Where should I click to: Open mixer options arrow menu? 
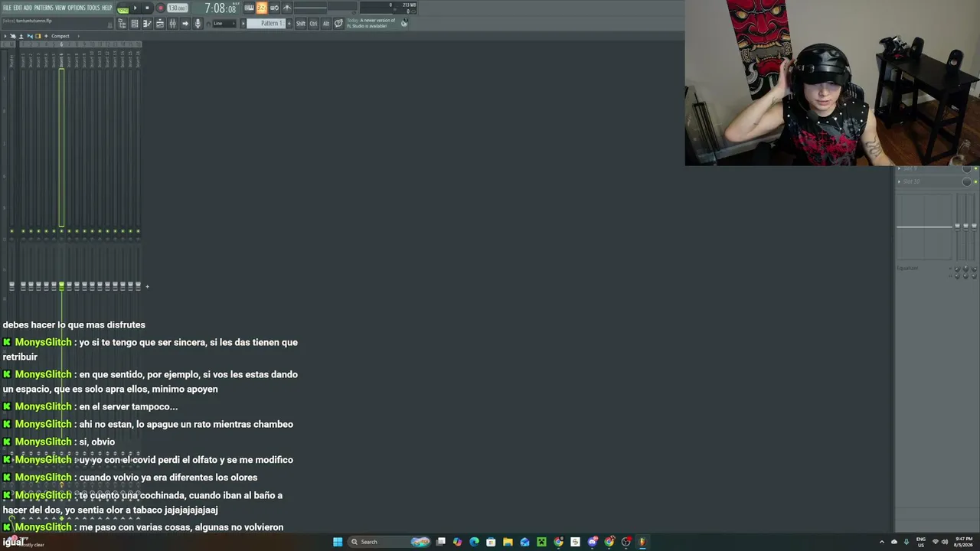(x=5, y=36)
